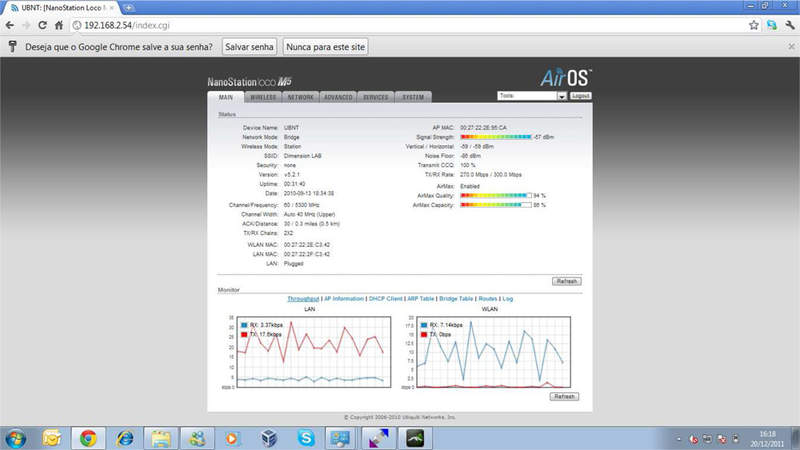Click the Skype extension icon in Chrome toolbar
The width and height of the screenshot is (800, 450).
tap(771, 25)
